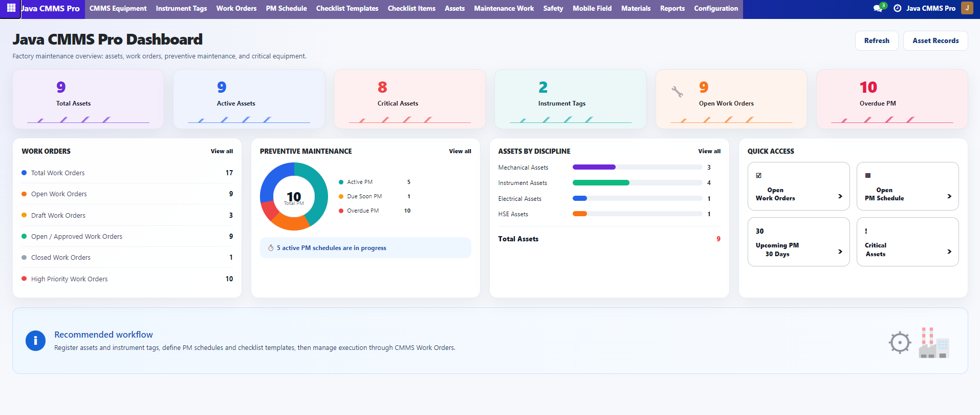
Task: Open the Maintenance Work menu
Action: 504,9
